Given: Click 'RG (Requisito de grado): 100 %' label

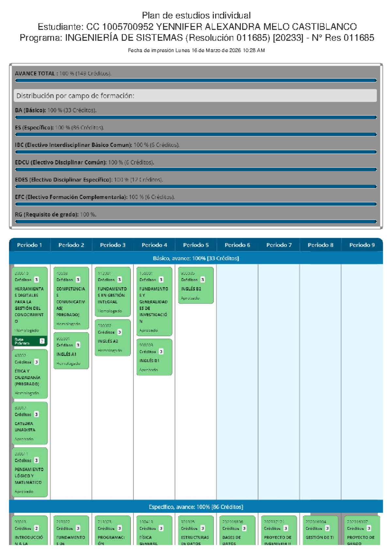Looking at the screenshot, I should point(56,215).
